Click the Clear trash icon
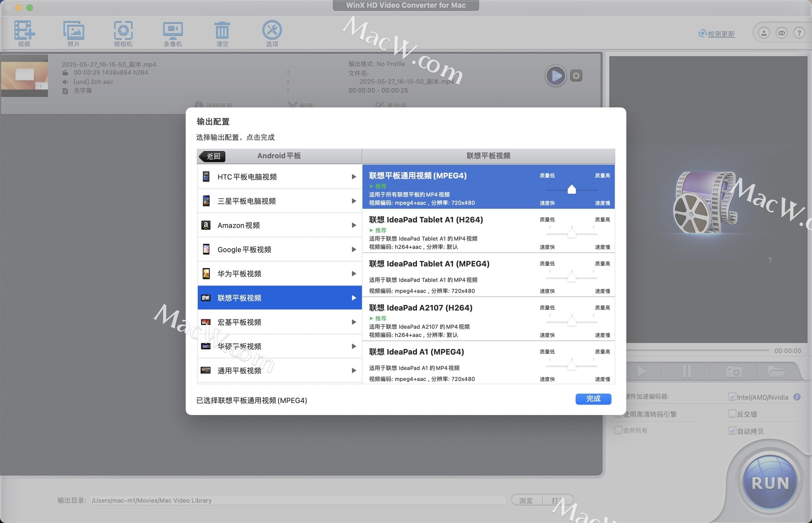 (x=222, y=30)
